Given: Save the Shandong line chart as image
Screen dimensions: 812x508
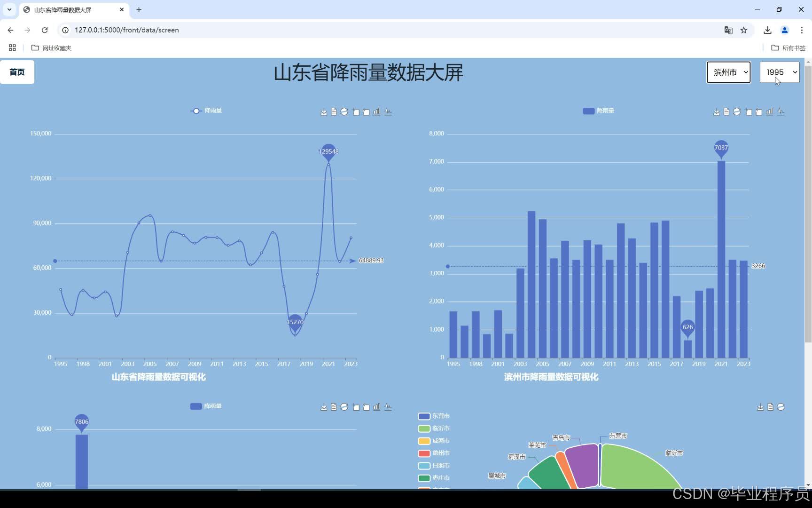Looking at the screenshot, I should 324,111.
